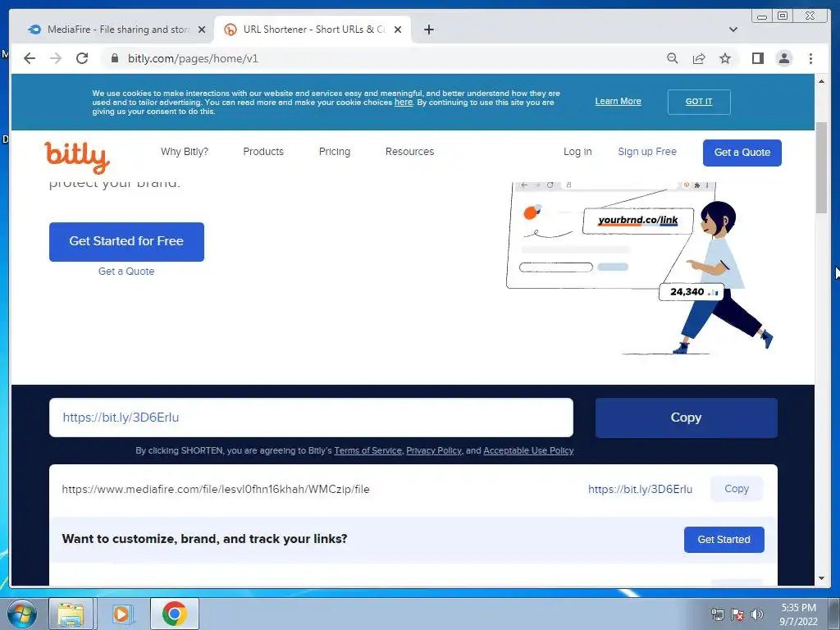The image size is (840, 630).
Task: Click the blue Get Started button
Action: click(724, 540)
